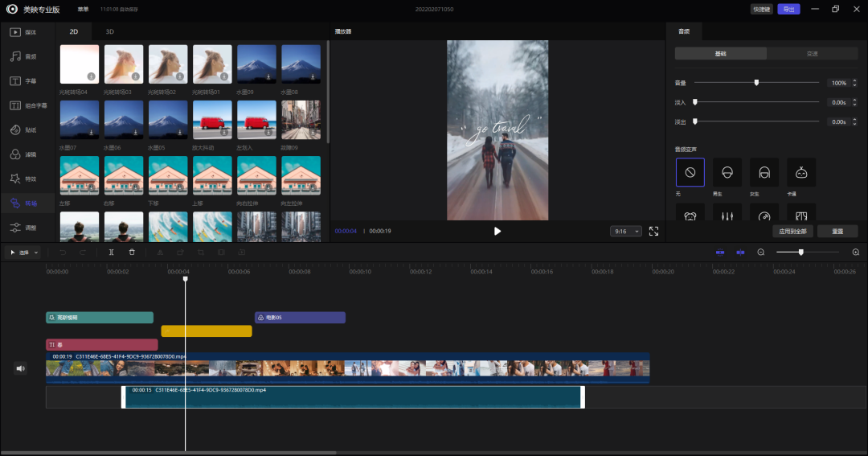This screenshot has width=868, height=456.
Task: Click the volume 100% value field
Action: [x=838, y=83]
